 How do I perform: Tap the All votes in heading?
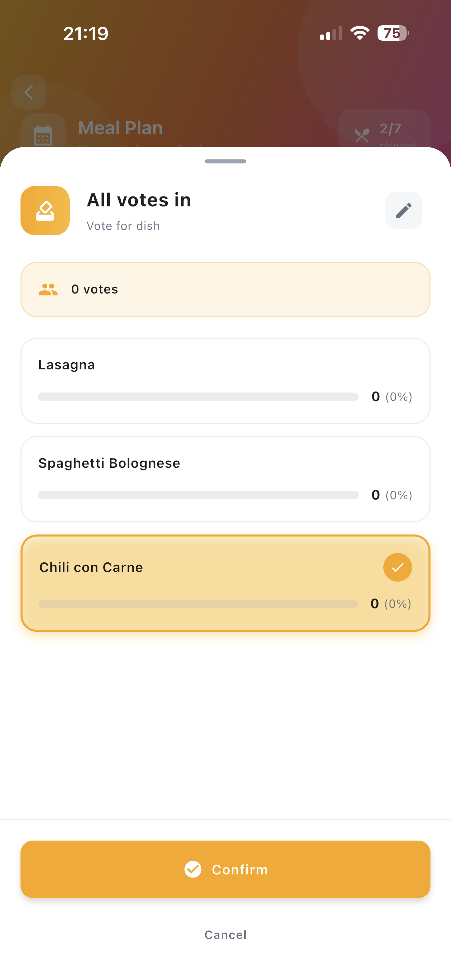point(139,200)
